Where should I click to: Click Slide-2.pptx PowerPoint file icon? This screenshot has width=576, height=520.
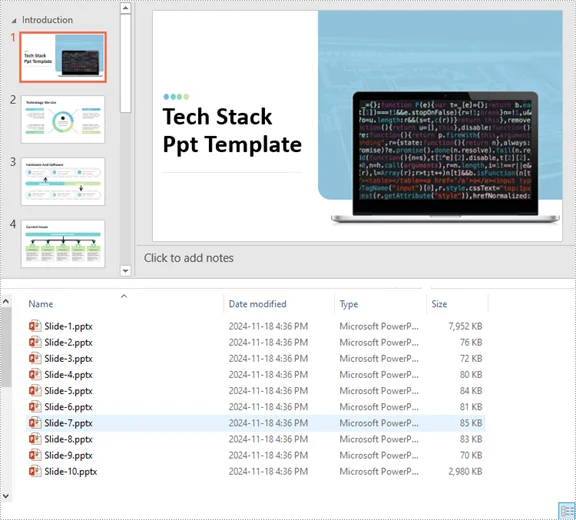pos(35,342)
